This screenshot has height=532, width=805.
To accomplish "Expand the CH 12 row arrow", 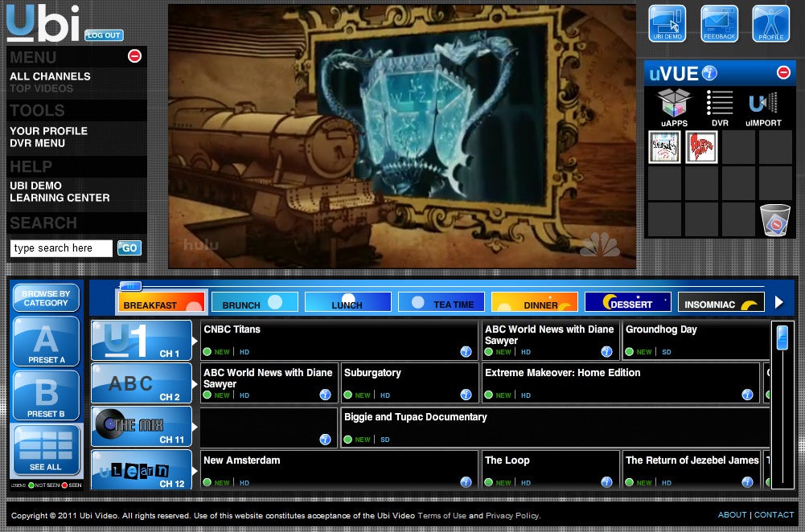I will 195,470.
